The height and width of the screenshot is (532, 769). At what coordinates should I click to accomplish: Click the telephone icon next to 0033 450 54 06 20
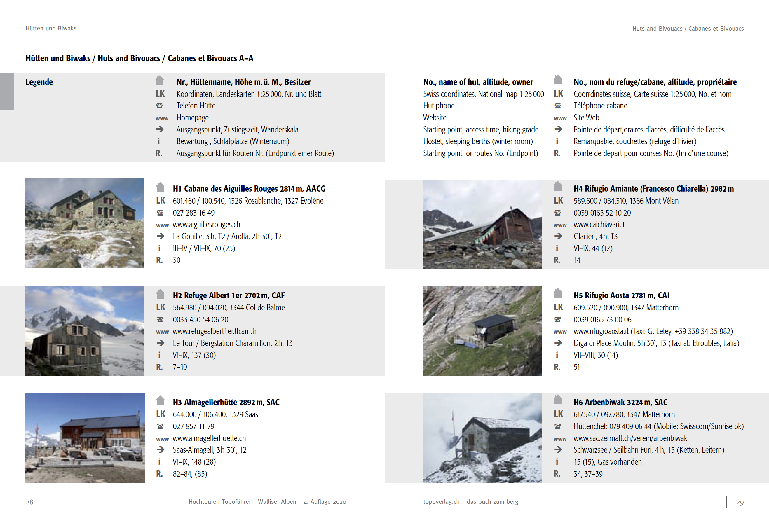point(160,319)
